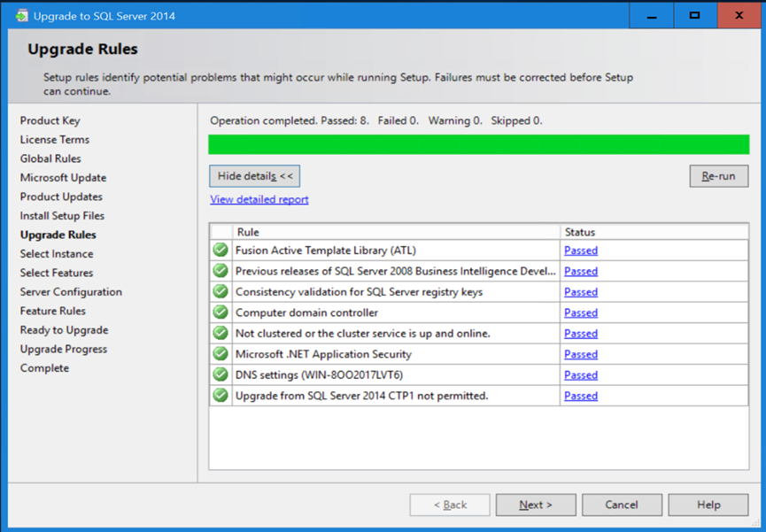Screen dimensions: 766x532
Task: Select Product Updates step in sidebar
Action: (x=61, y=197)
